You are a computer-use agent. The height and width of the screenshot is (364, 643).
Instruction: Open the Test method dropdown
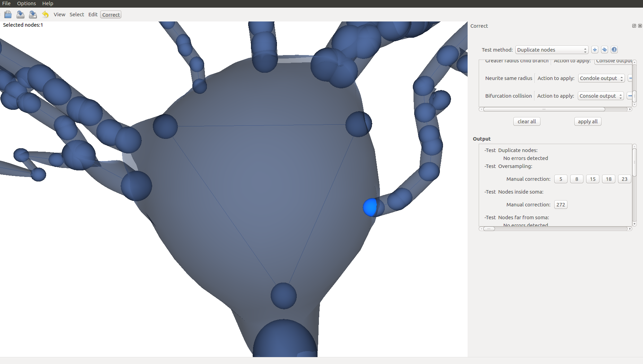point(552,50)
